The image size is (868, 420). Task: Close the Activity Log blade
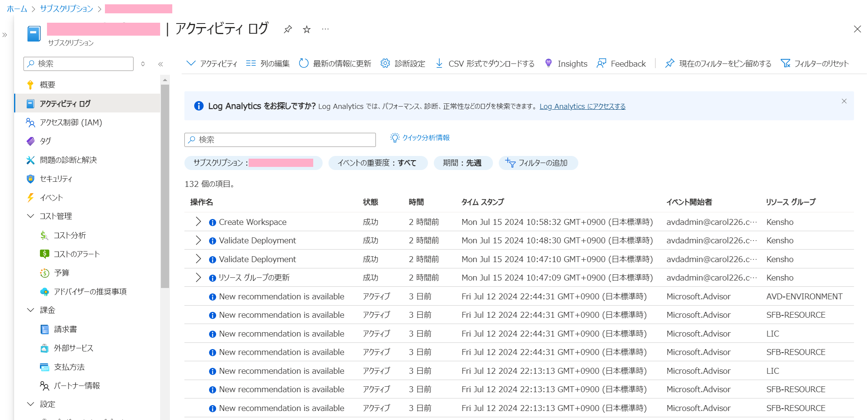857,29
